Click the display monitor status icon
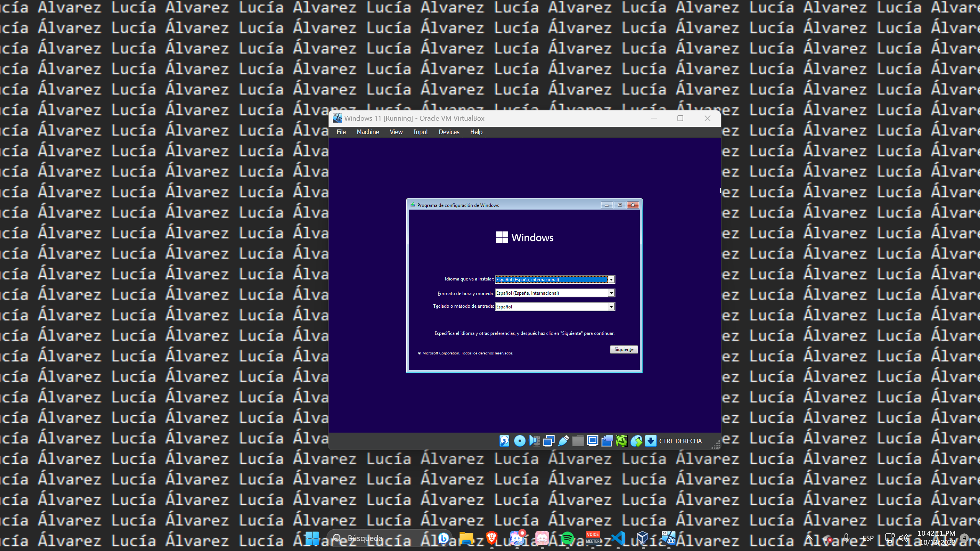The width and height of the screenshot is (980, 551). [592, 441]
